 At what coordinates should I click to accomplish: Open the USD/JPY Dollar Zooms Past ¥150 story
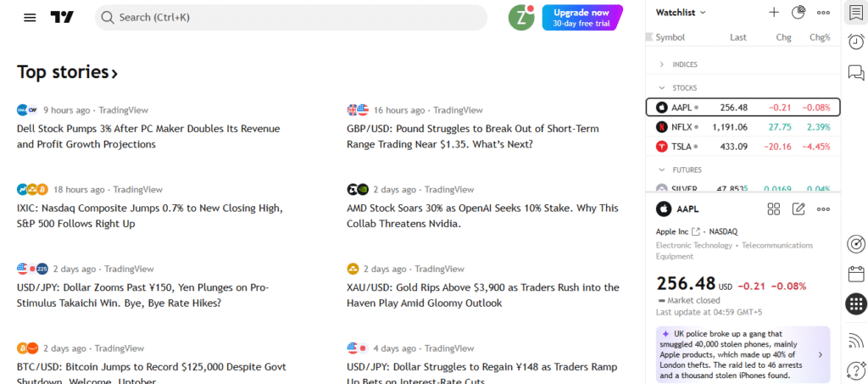coord(142,296)
